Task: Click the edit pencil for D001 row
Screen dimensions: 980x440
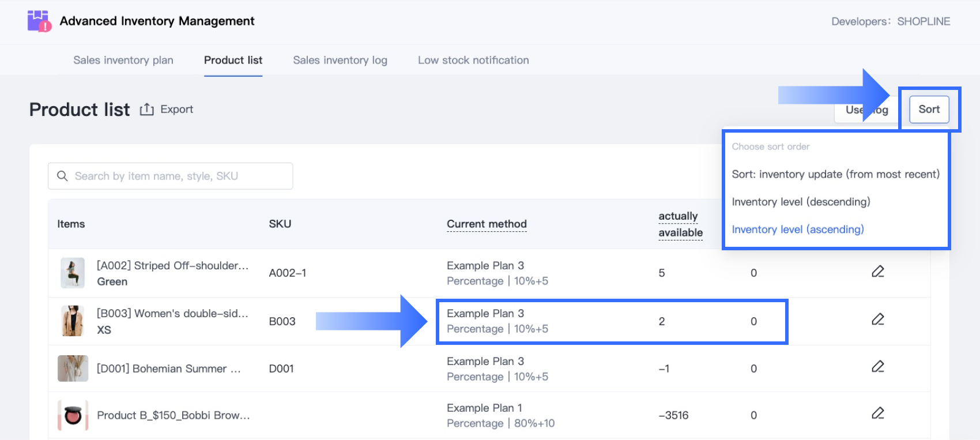Action: [x=877, y=367]
